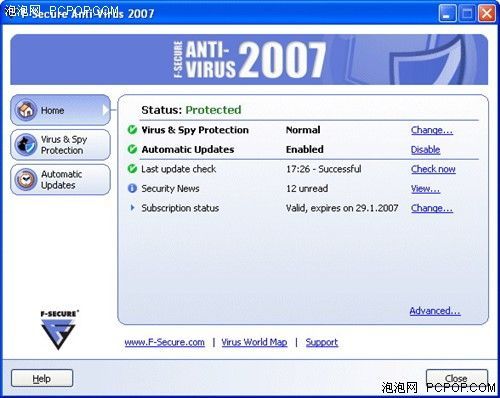Click green check icon beside Virus & Spy Protection
500x398 pixels.
pos(132,130)
